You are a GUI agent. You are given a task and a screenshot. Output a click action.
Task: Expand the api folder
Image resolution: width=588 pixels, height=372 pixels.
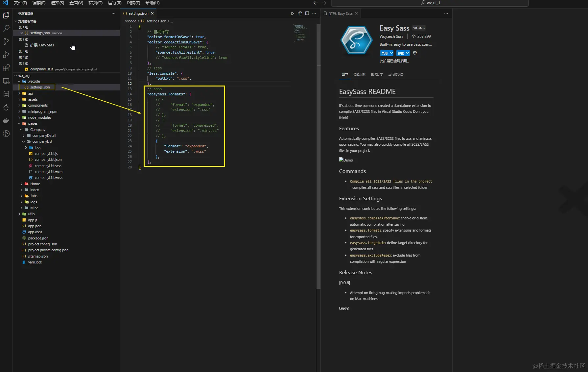(x=19, y=94)
